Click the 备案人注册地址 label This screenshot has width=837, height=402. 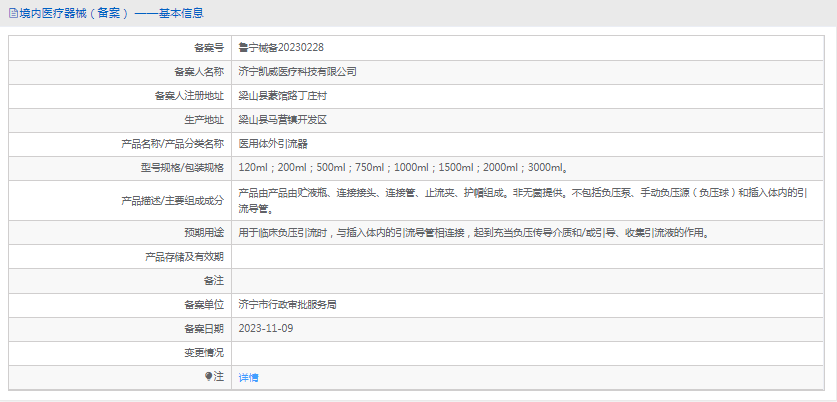(x=189, y=96)
